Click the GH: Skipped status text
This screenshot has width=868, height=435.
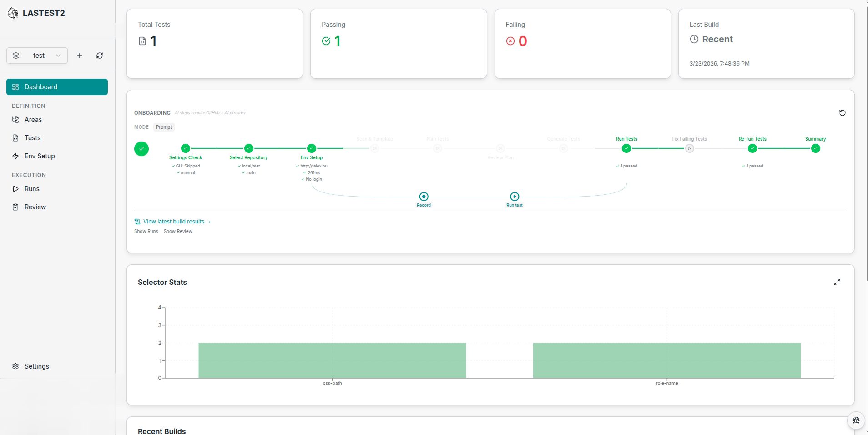coord(188,166)
